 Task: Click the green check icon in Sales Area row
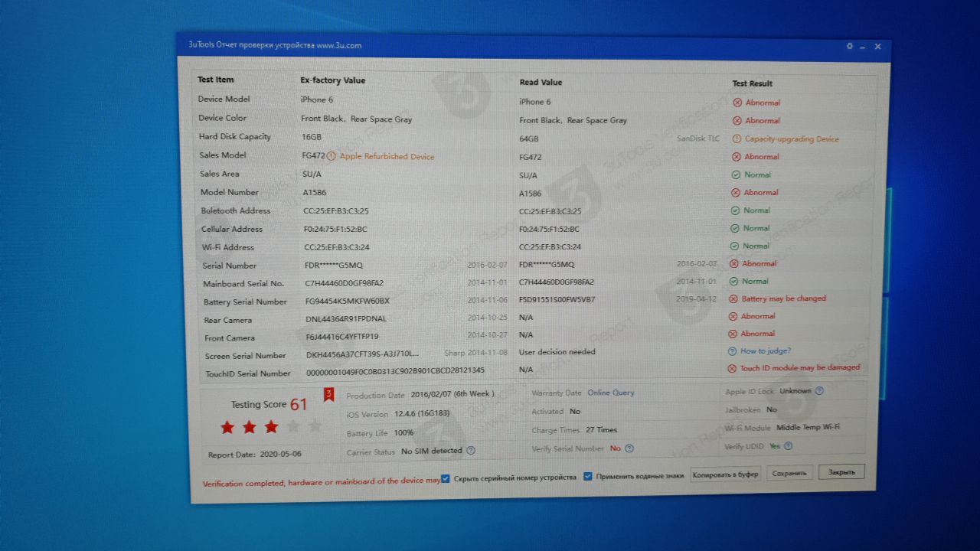[737, 175]
